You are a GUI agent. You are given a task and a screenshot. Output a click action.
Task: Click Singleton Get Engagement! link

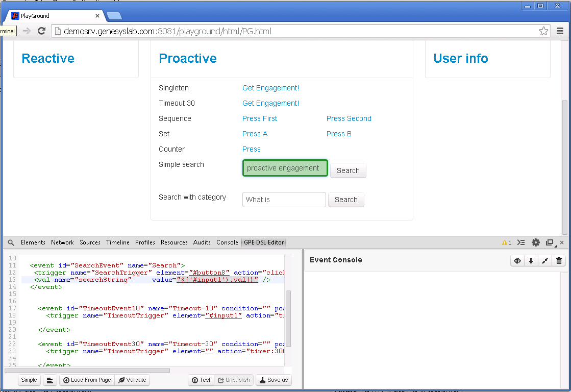point(270,88)
